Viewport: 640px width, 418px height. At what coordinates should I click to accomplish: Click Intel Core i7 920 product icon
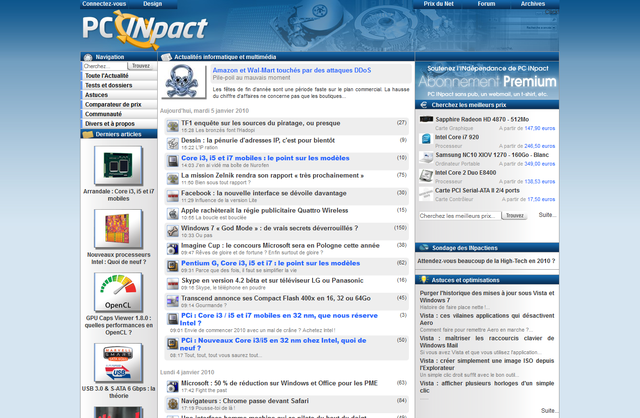(426, 139)
